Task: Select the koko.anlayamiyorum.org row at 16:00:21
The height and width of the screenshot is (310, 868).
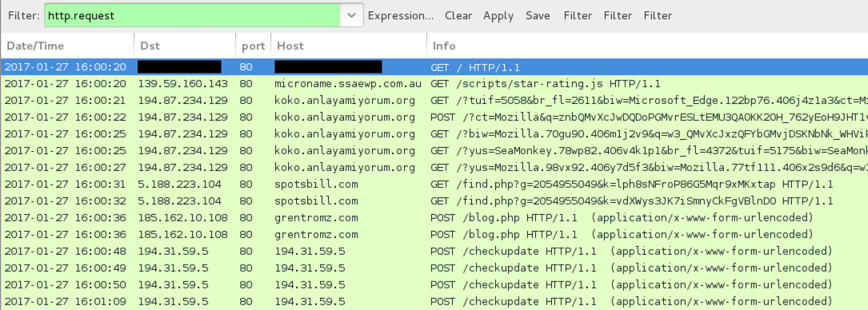Action: click(x=434, y=101)
